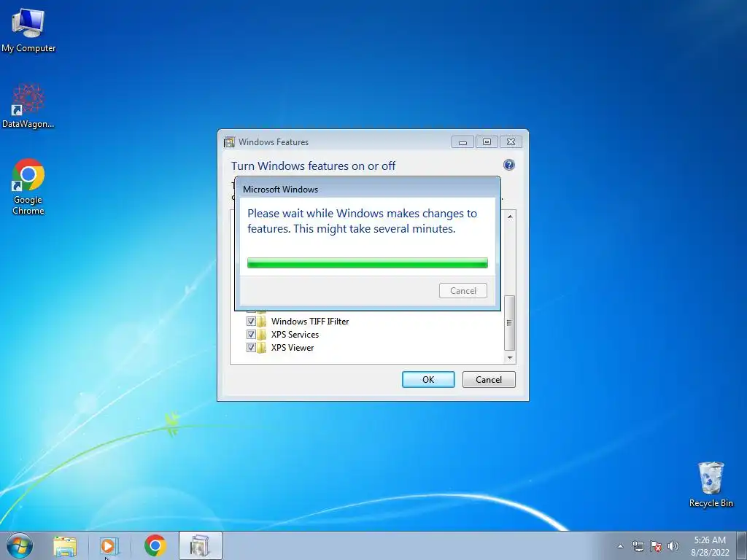Viewport: 747px width, 560px height.
Task: Click the Show desktop strip
Action: click(x=742, y=545)
